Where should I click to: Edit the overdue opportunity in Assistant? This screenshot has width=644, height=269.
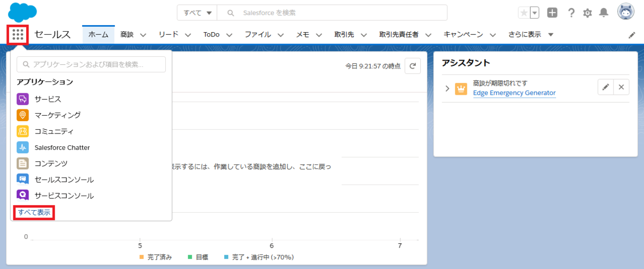click(605, 87)
